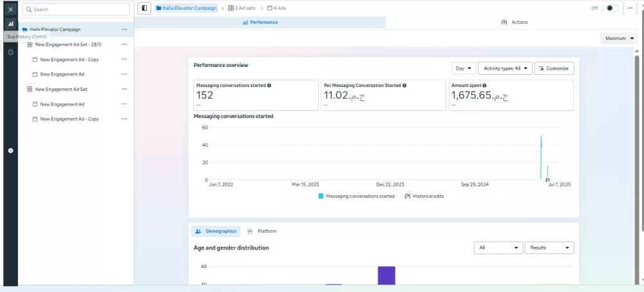Click Italia Elevator Campaign in breadcrumb
The width and height of the screenshot is (644, 292).
coord(187,8)
